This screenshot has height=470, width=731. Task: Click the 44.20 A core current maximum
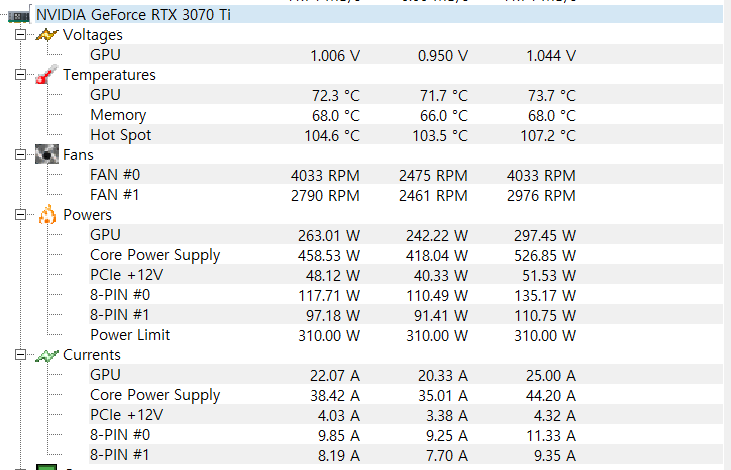551,396
